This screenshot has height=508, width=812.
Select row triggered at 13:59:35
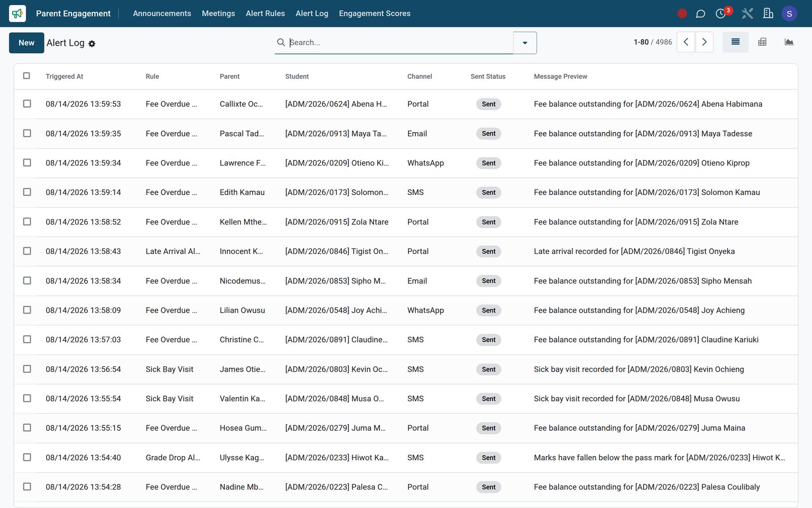[x=27, y=133]
